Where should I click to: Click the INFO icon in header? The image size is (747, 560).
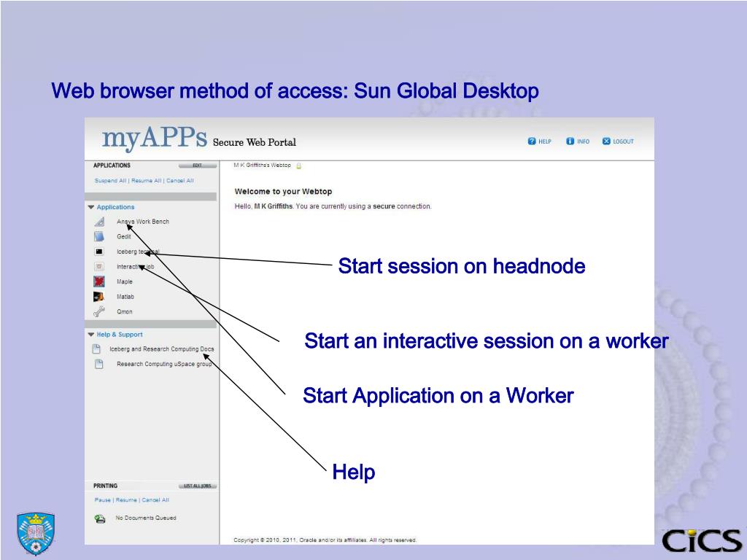coord(570,141)
